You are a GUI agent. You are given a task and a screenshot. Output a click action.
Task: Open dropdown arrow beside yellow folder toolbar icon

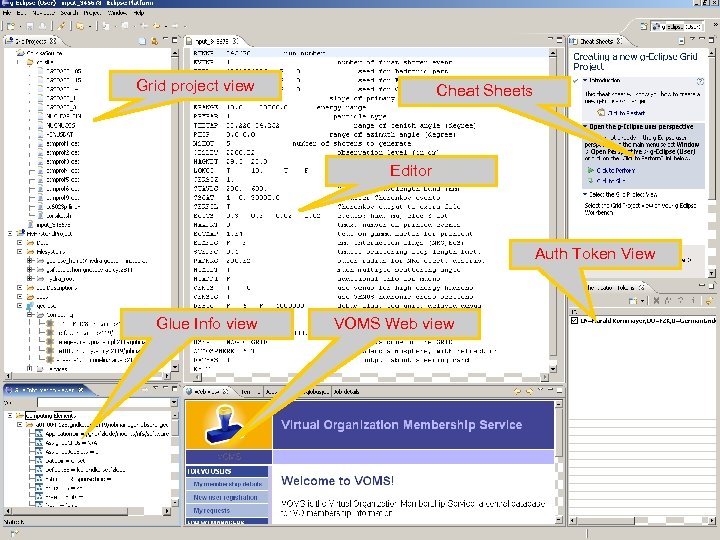[89, 26]
